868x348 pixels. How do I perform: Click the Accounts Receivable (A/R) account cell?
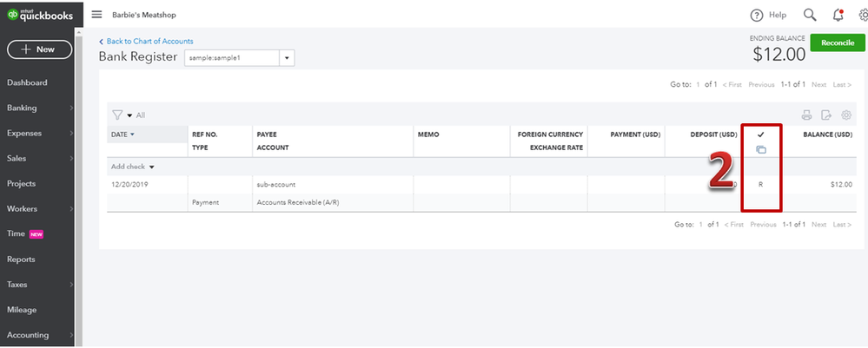298,202
